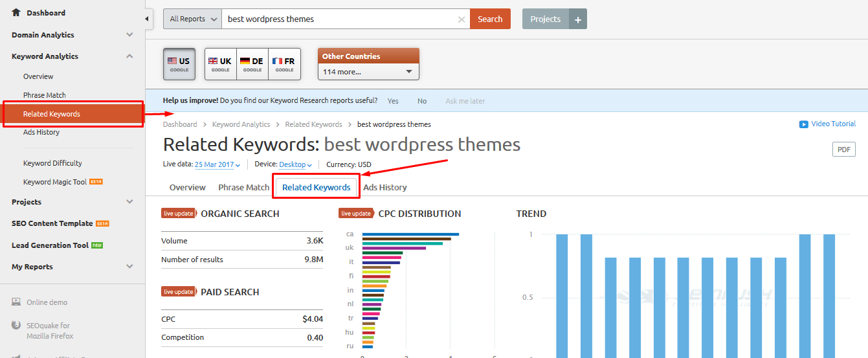The height and width of the screenshot is (358, 868).
Task: Click the Volume 3.6K value
Action: tap(315, 241)
